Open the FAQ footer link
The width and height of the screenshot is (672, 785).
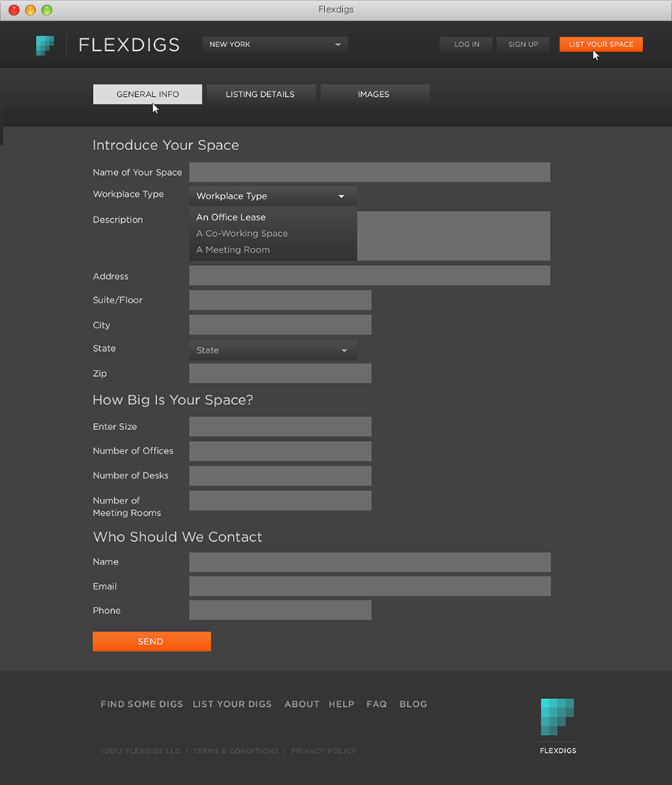click(x=377, y=704)
